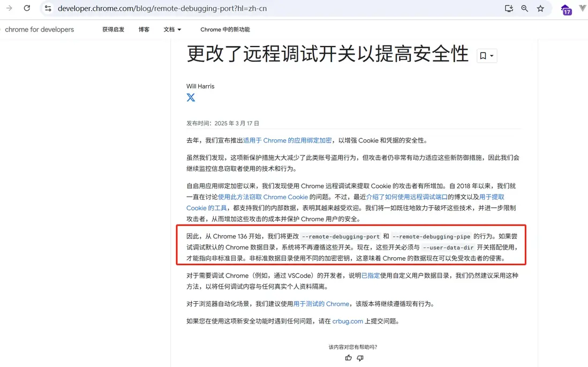
Task: Bookmark this page with the star icon
Action: [x=540, y=8]
